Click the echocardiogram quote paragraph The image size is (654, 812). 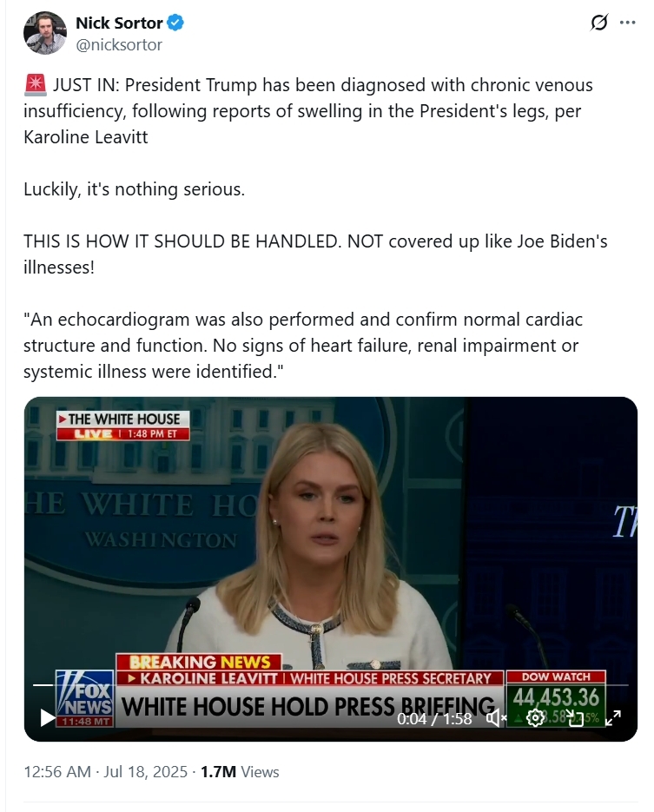coord(303,346)
